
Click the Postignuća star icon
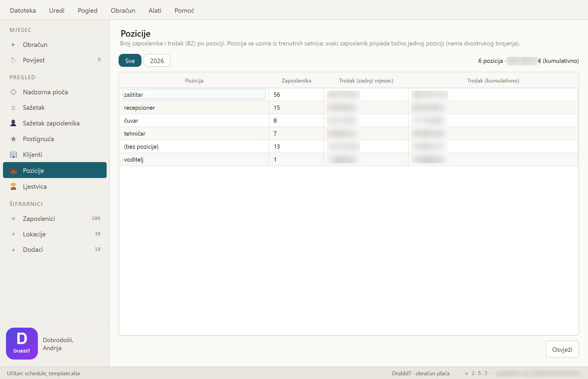click(x=13, y=139)
